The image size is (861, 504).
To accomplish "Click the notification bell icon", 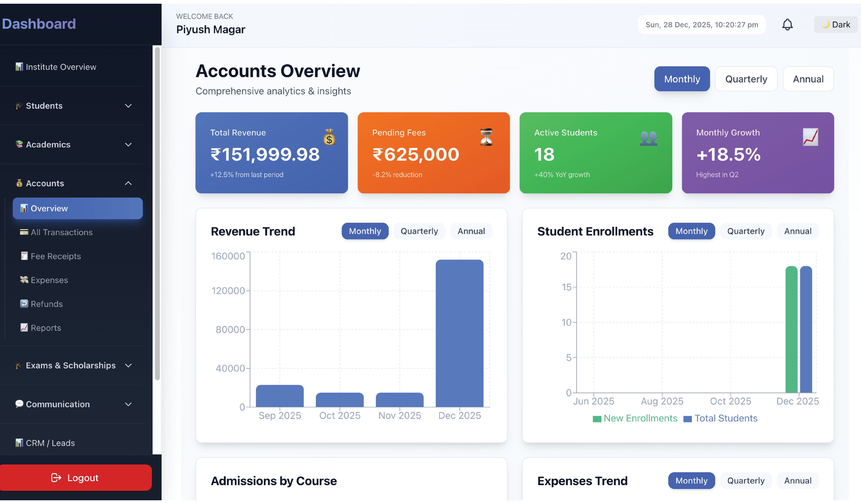I will pyautogui.click(x=787, y=25).
